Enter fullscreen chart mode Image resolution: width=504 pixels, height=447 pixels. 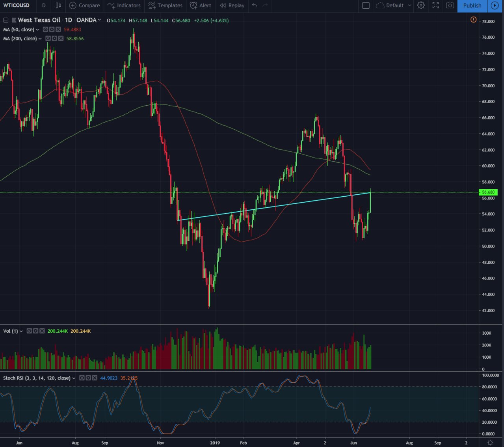435,6
